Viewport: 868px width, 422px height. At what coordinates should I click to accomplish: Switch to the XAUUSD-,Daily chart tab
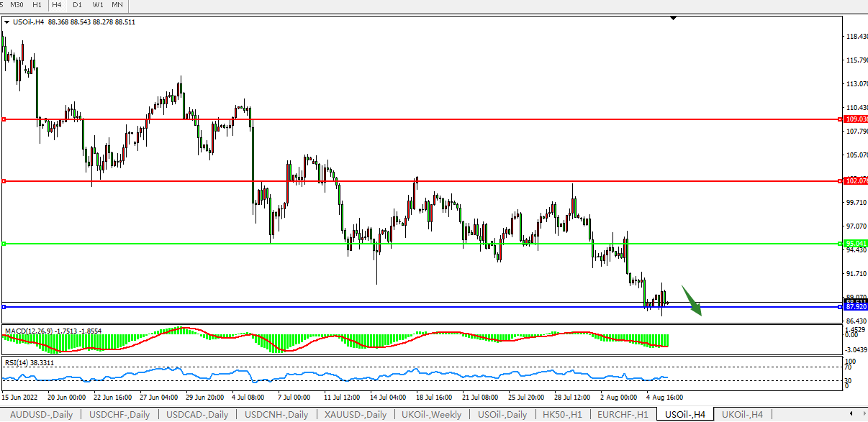(356, 415)
